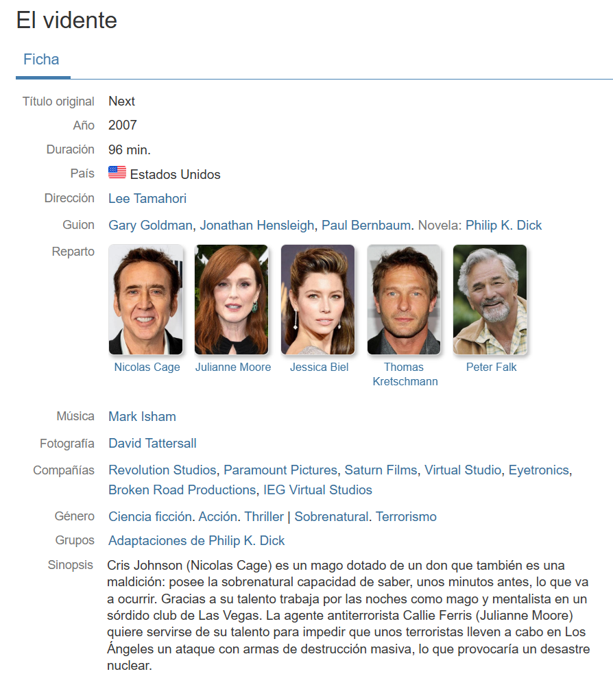Open Paul Bernbaum writer link
The width and height of the screenshot is (613, 700).
[366, 226]
